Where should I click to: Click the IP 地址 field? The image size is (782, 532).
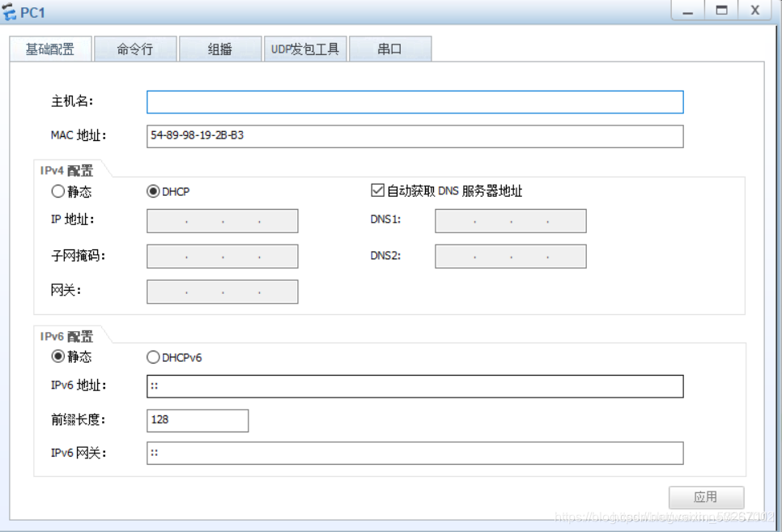click(223, 221)
